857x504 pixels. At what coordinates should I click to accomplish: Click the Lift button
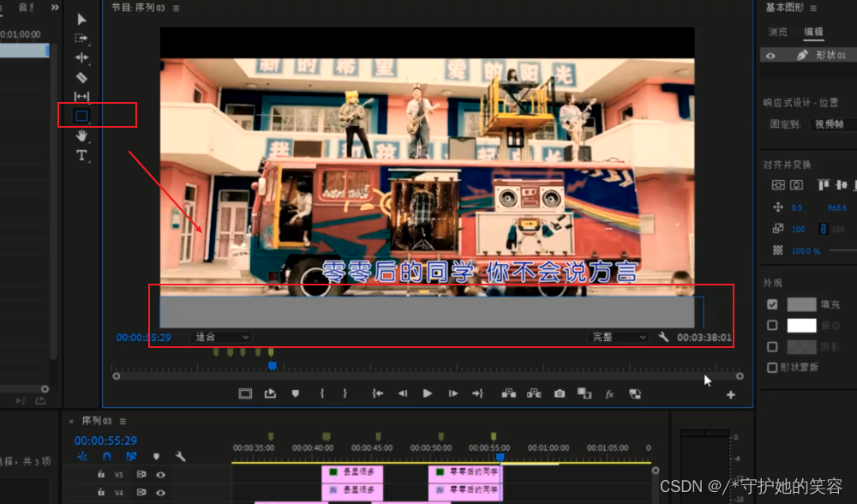point(509,393)
